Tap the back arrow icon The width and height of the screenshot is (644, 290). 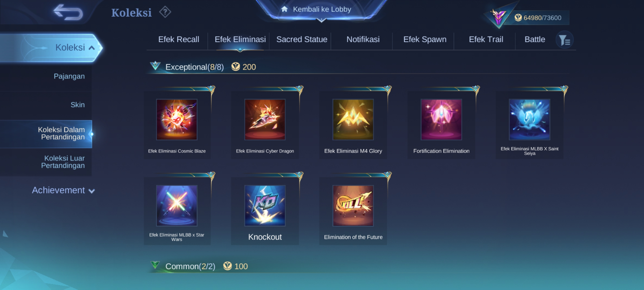(x=68, y=12)
